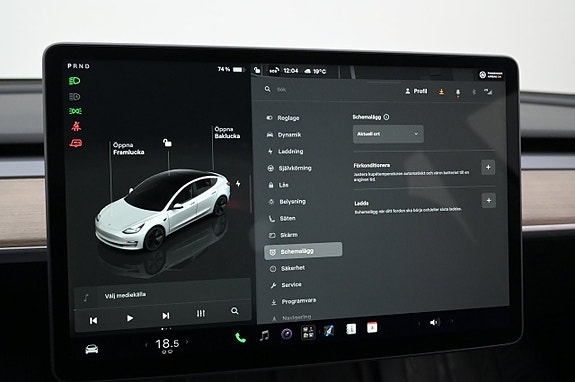The image size is (575, 382).
Task: Select Självkörning in the settings list
Action: (x=289, y=168)
